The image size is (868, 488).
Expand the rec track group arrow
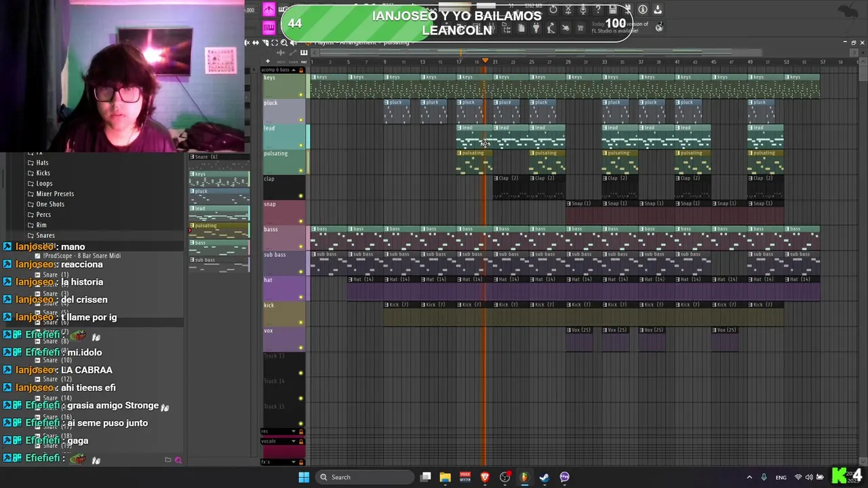point(294,431)
